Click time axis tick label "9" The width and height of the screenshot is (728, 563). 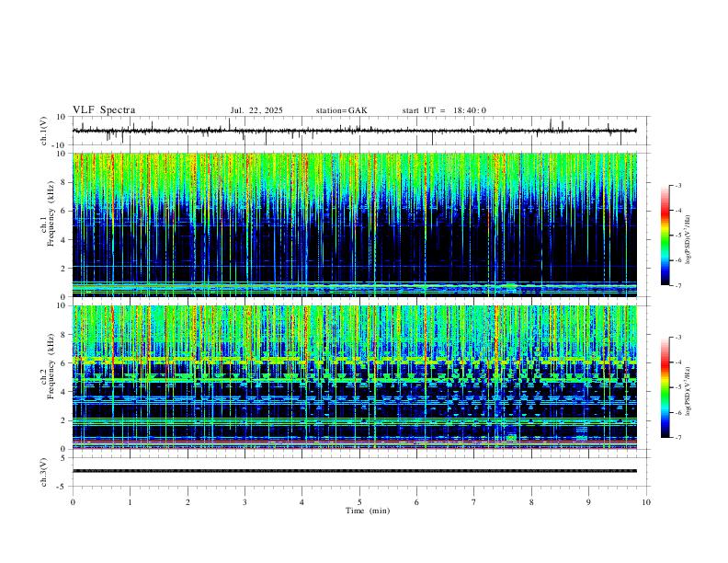pos(588,502)
